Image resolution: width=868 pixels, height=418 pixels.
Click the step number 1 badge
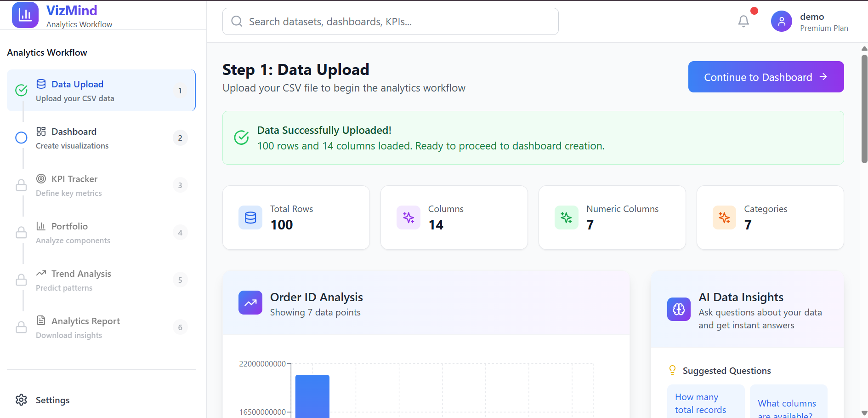coord(180,91)
